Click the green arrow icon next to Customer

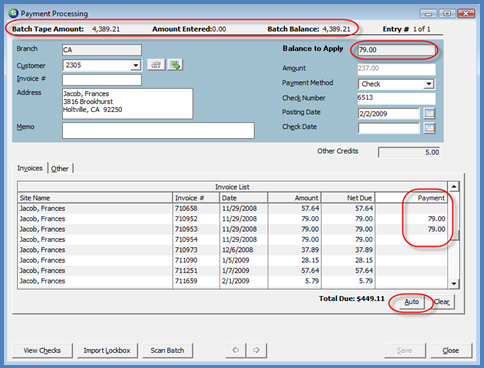(175, 65)
